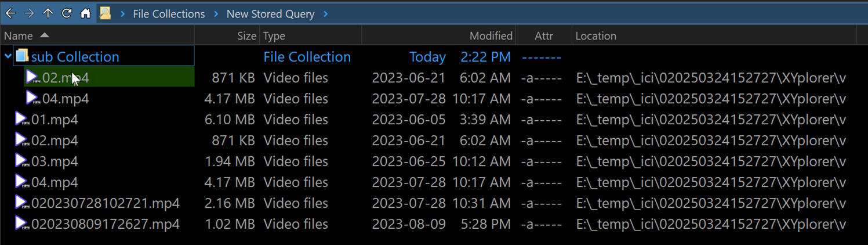868x245 pixels.
Task: Refresh the file list
Action: coord(67,13)
